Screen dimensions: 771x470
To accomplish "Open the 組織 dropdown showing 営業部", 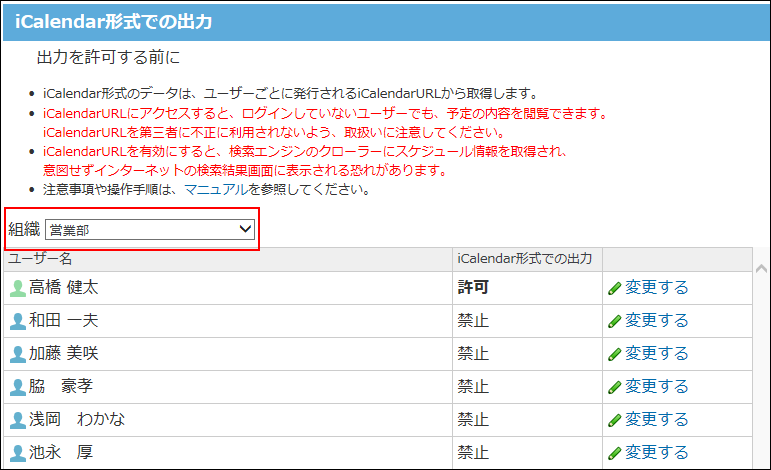I will point(150,230).
